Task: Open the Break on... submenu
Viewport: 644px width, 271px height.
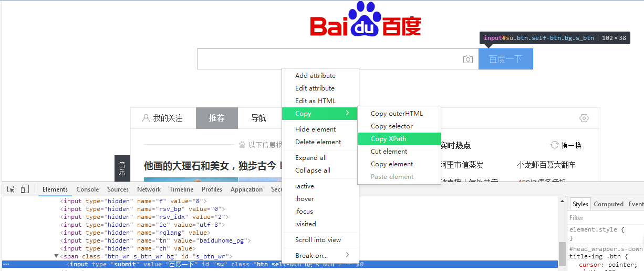Action: [320, 256]
